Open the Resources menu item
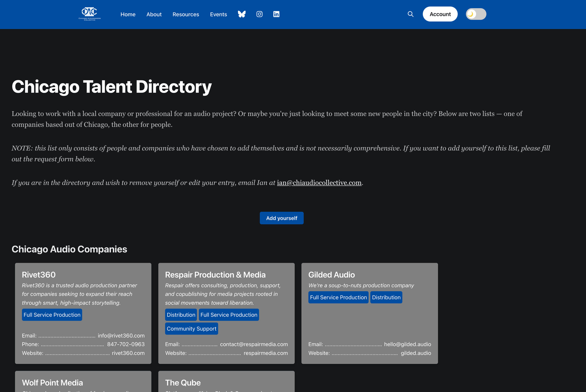 point(185,14)
